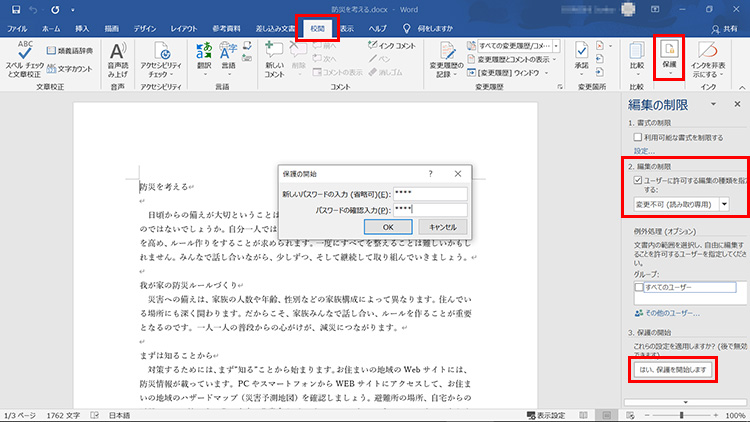Click the はい、保護を開始します button
This screenshot has height=422, width=750.
point(673,370)
